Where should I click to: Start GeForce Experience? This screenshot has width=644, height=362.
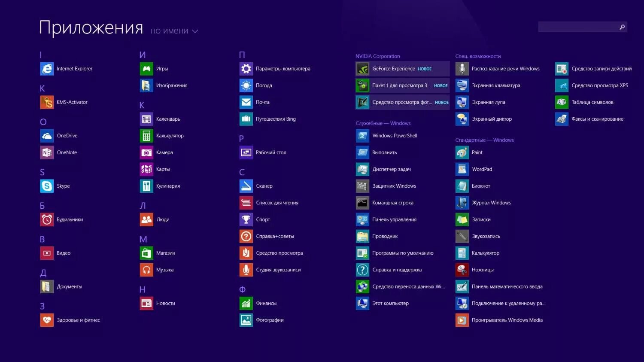coord(391,69)
